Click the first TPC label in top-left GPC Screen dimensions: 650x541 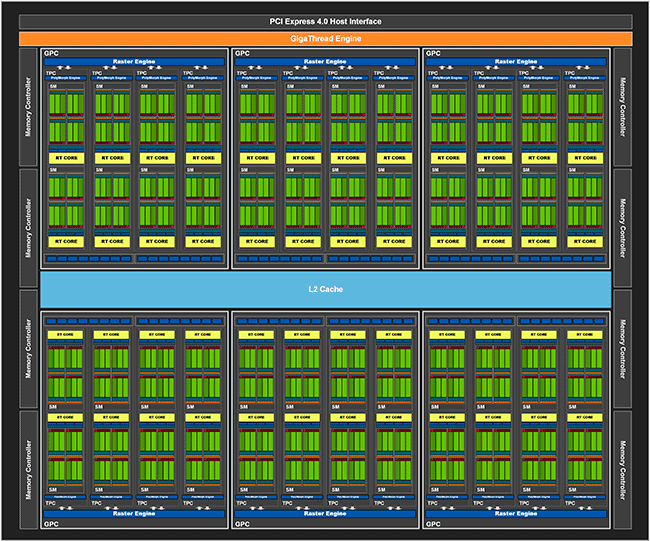coord(50,73)
